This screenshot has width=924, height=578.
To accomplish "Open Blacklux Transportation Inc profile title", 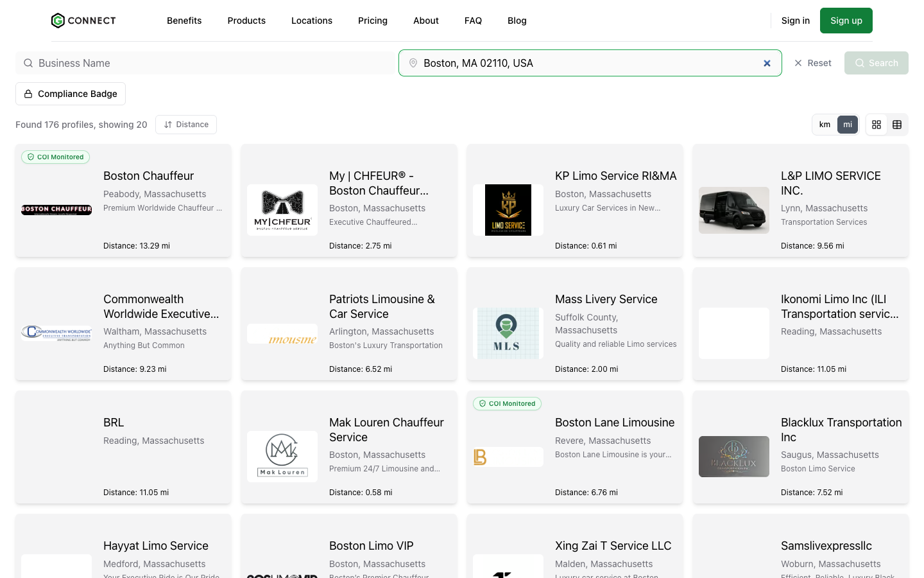I will pos(841,430).
